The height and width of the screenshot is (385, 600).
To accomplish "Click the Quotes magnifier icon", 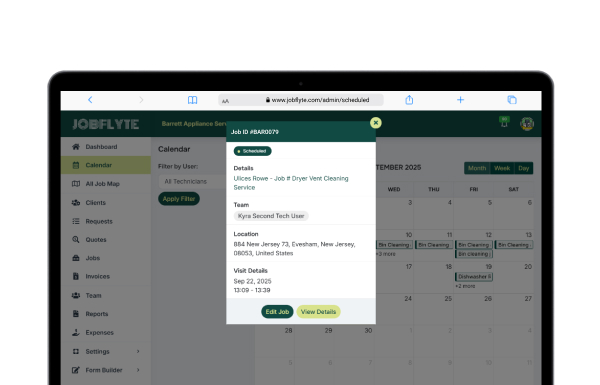I will click(x=76, y=240).
